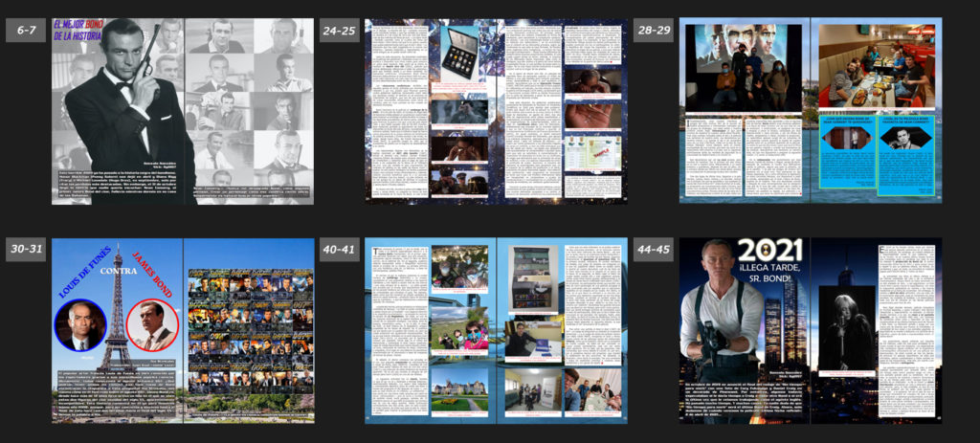Image resolution: width=980 pixels, height=443 pixels.
Task: Click the blue-ringed Louis de Funès portrait
Action: click(x=80, y=325)
